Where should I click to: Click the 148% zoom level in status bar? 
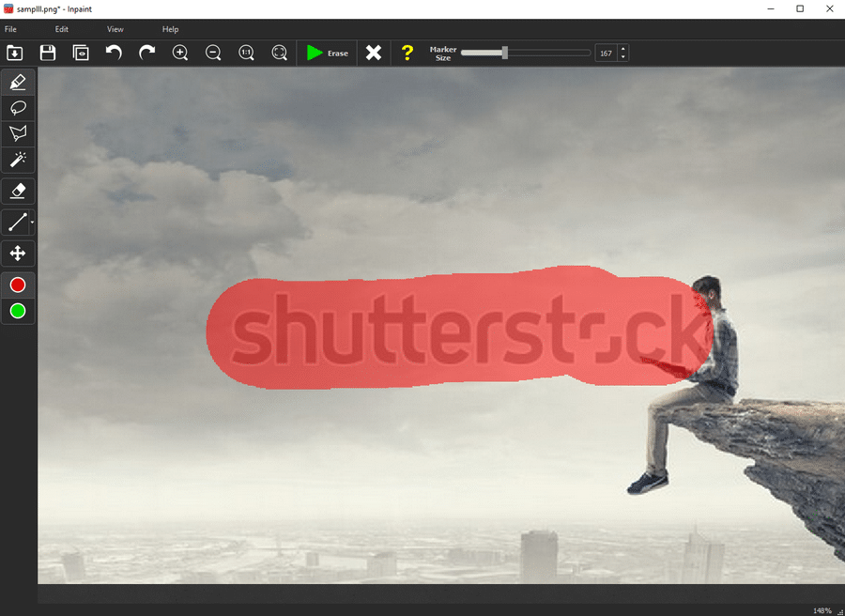coord(822,610)
